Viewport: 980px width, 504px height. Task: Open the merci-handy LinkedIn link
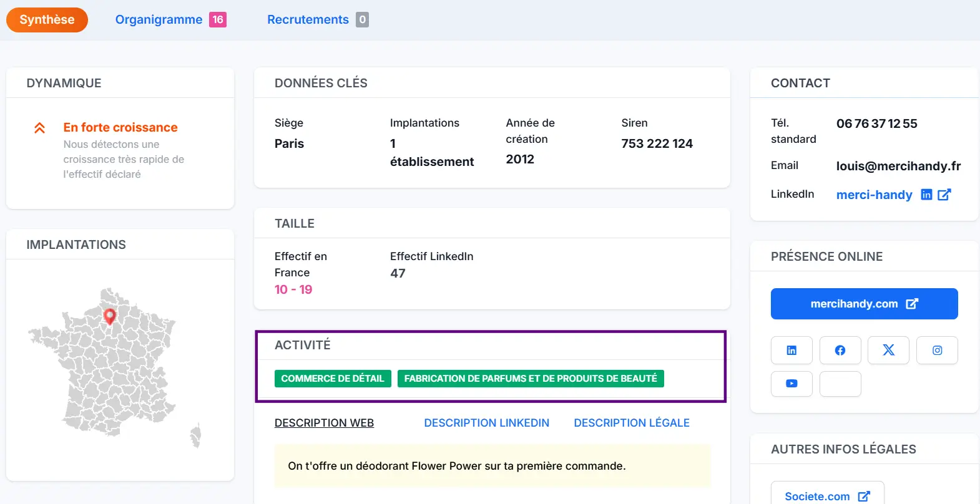(874, 195)
